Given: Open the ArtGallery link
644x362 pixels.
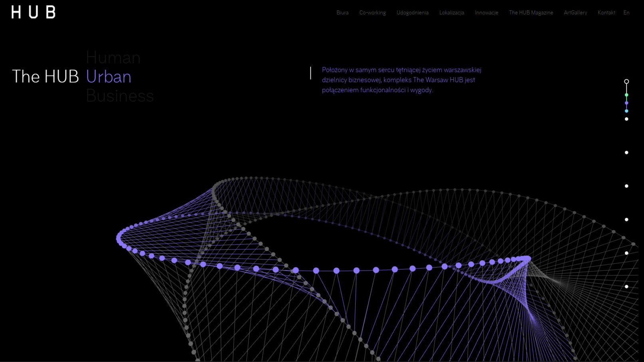Looking at the screenshot, I should coord(575,13).
